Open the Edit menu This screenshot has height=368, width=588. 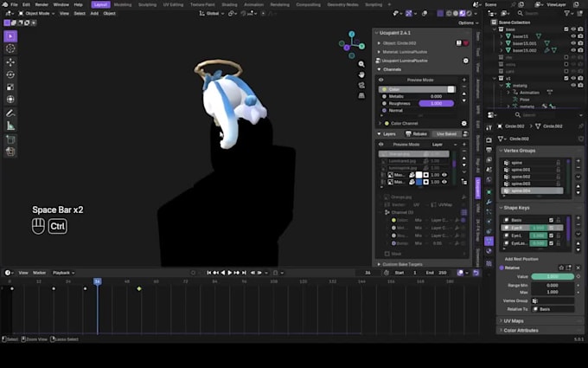pyautogui.click(x=26, y=4)
